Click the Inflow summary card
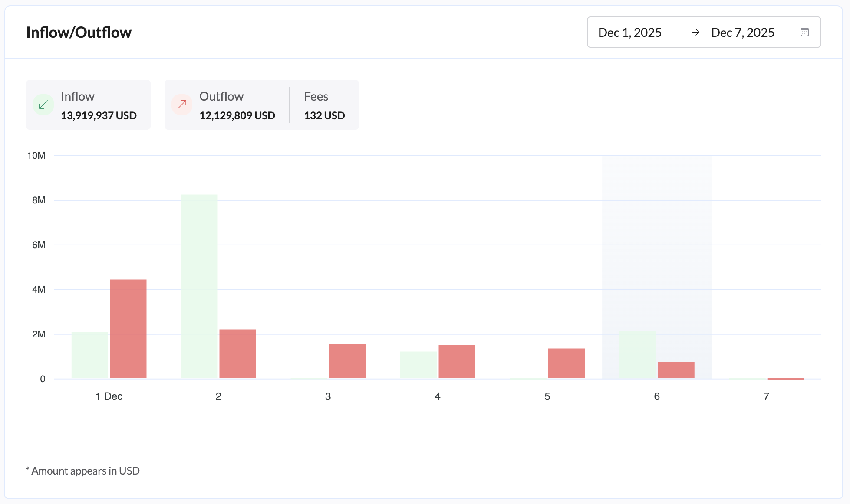This screenshot has width=850, height=504. tap(88, 105)
